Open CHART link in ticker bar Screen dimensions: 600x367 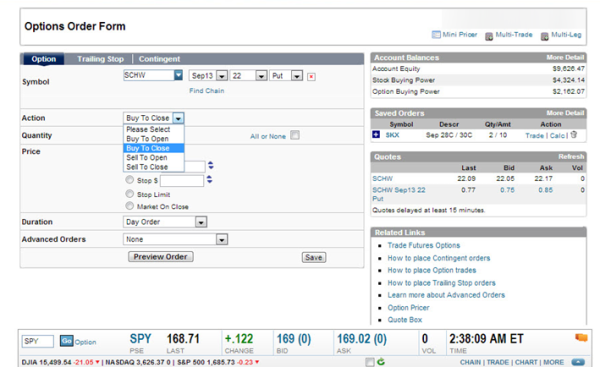coord(526,362)
